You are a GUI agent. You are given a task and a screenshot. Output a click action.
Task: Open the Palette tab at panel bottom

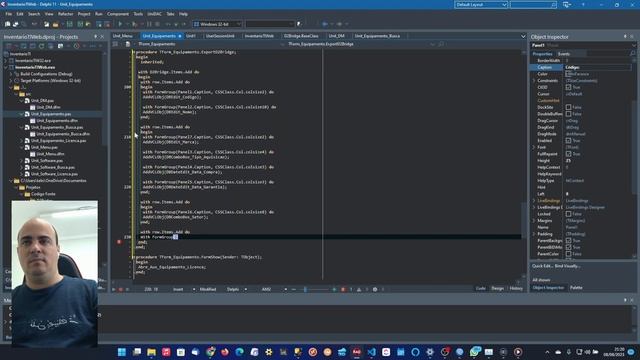pos(576,288)
